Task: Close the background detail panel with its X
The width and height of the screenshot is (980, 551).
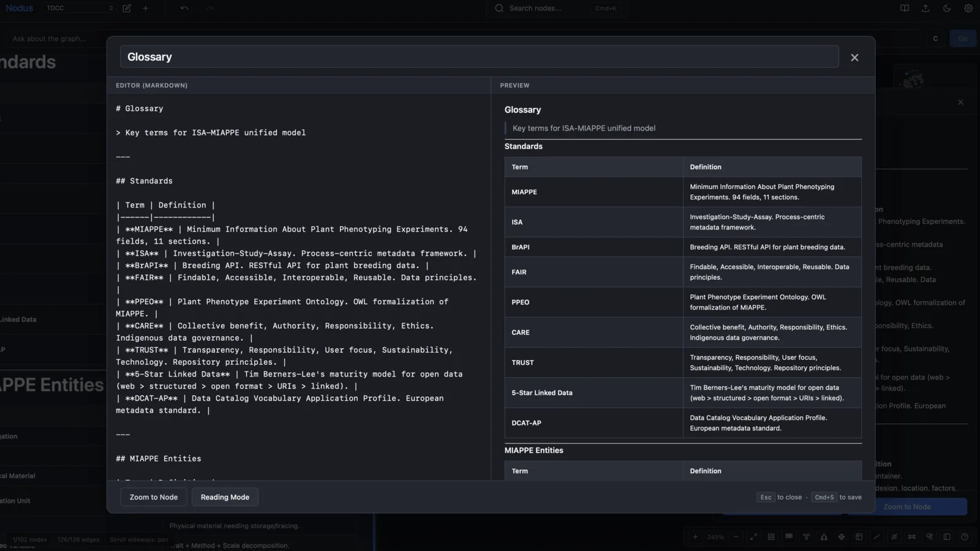Action: (960, 102)
